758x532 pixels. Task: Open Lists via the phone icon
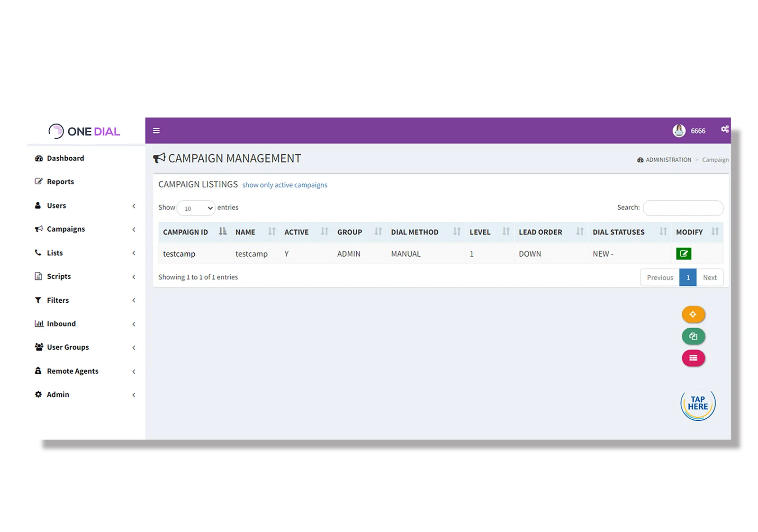[38, 252]
